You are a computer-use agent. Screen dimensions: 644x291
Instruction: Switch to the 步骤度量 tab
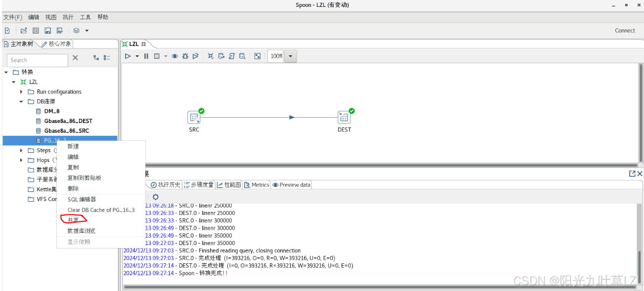199,185
